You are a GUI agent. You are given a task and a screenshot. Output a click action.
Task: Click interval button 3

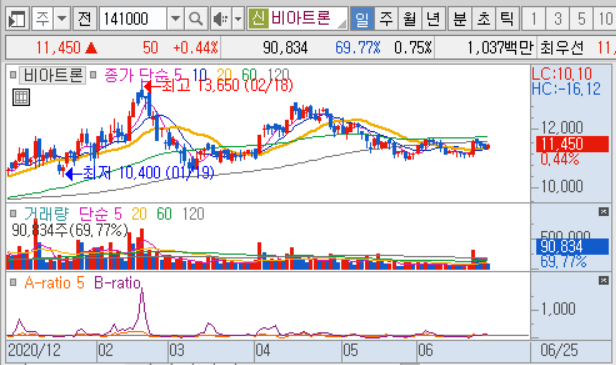point(558,18)
